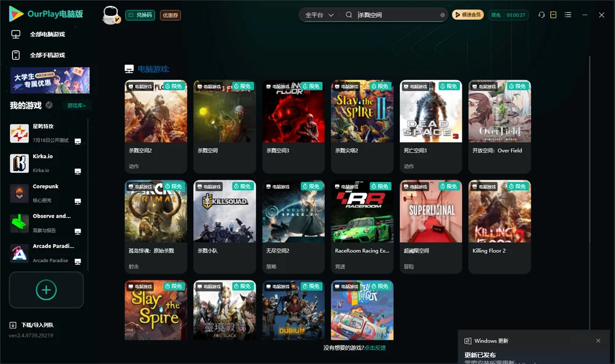The height and width of the screenshot is (364, 615).
Task: Open the customer service headset icon
Action: [541, 15]
